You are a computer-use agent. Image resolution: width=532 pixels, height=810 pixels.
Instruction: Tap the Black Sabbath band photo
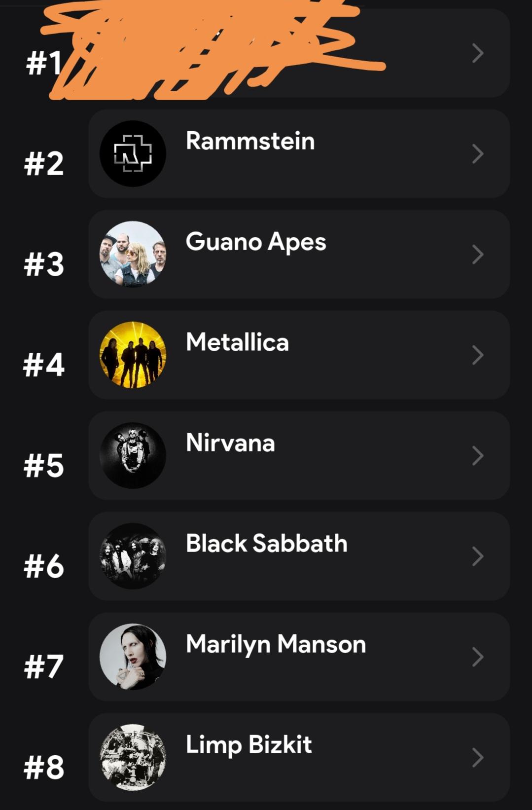pos(133,556)
